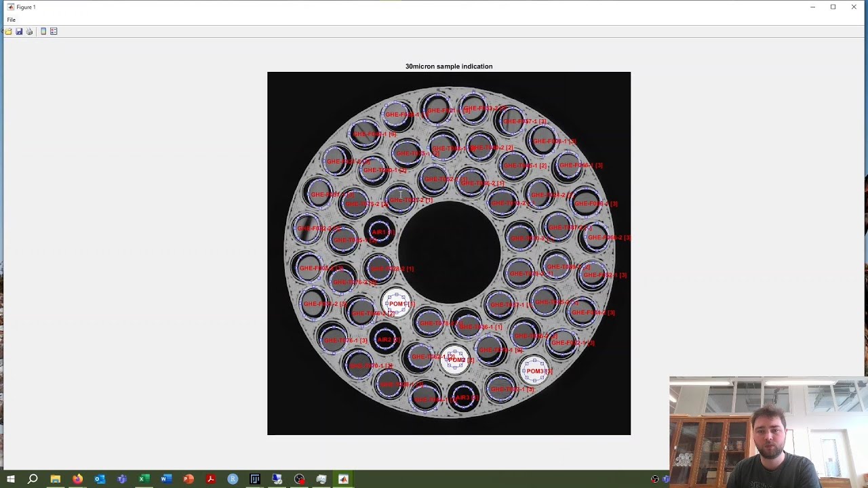Launch File Explorer from the taskbar
This screenshot has width=868, height=488.
(55, 479)
